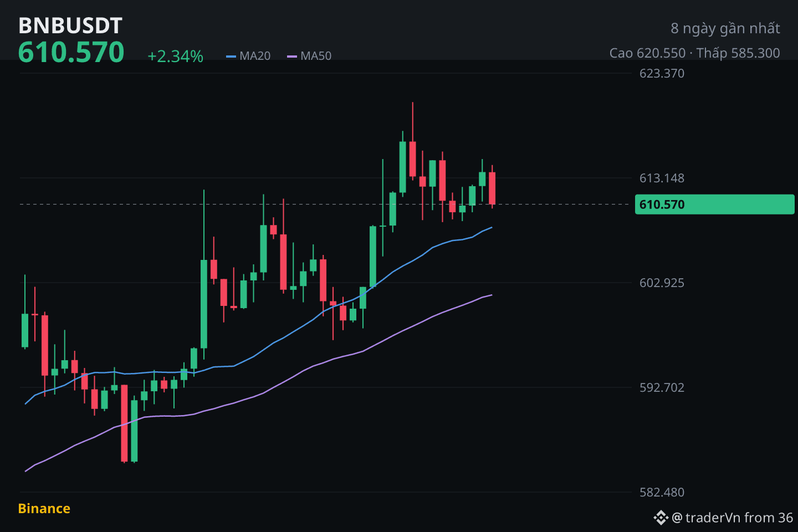
Task: Click the blue MA20 legend color dash
Action: click(231, 57)
